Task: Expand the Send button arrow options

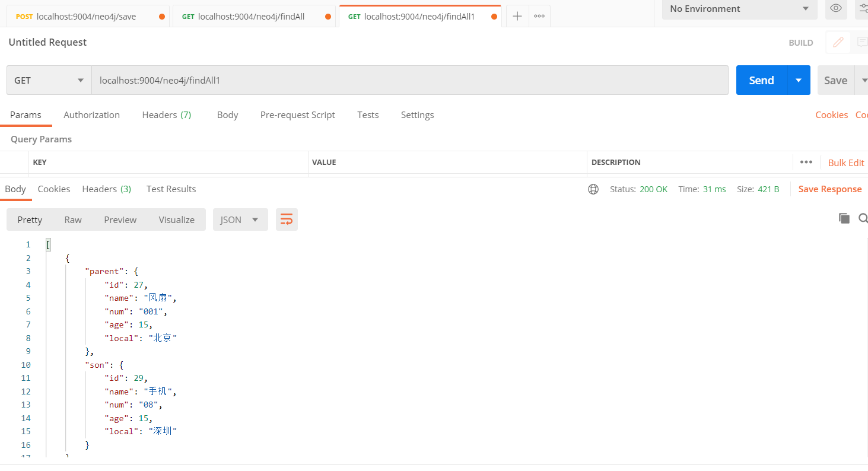Action: coord(799,80)
